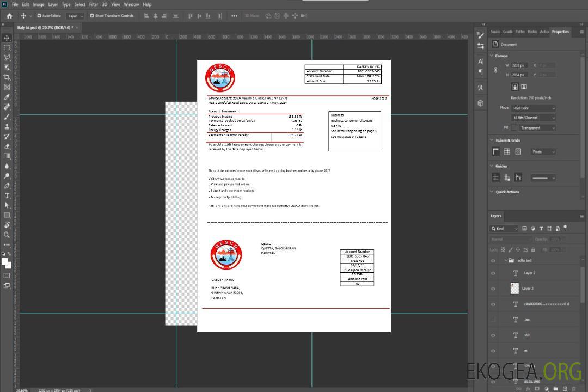The height and width of the screenshot is (392, 588).
Task: Select the Clone Stamp tool
Action: pos(7,126)
